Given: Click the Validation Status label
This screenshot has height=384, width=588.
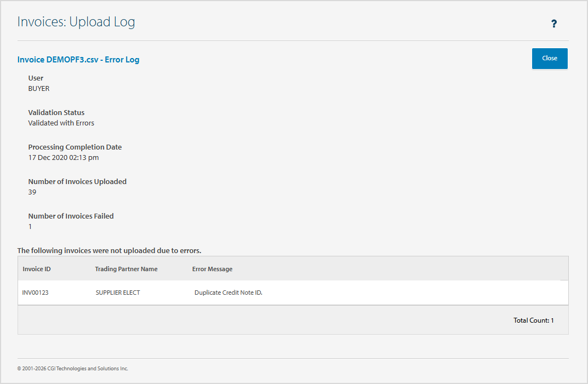Looking at the screenshot, I should pyautogui.click(x=56, y=112).
